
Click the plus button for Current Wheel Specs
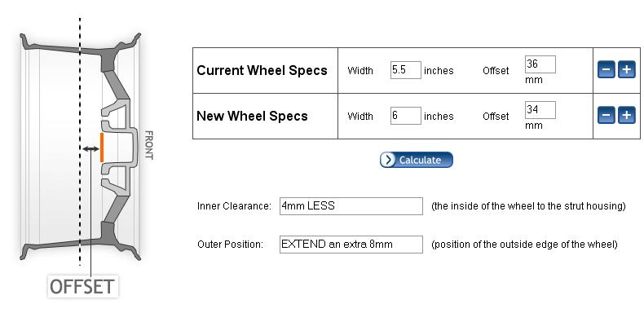pyautogui.click(x=626, y=69)
